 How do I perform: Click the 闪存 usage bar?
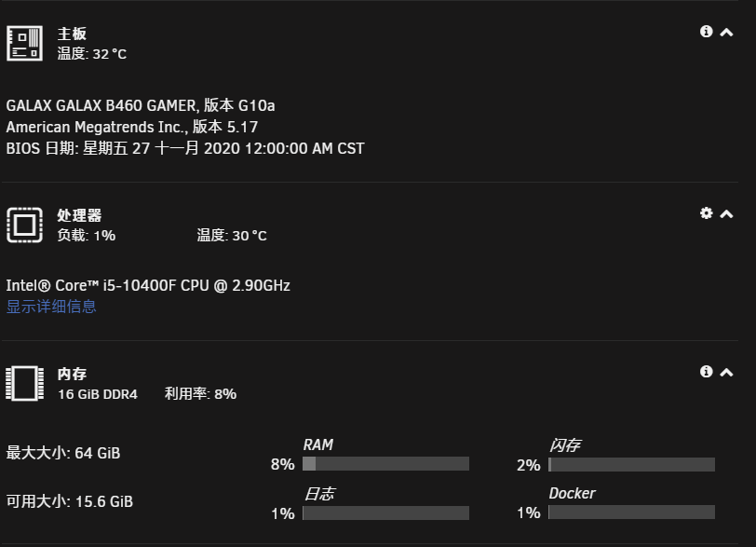pyautogui.click(x=631, y=464)
